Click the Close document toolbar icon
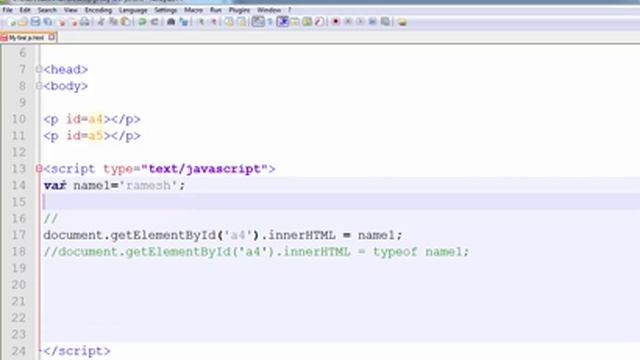This screenshot has width=640, height=360. coord(62,22)
